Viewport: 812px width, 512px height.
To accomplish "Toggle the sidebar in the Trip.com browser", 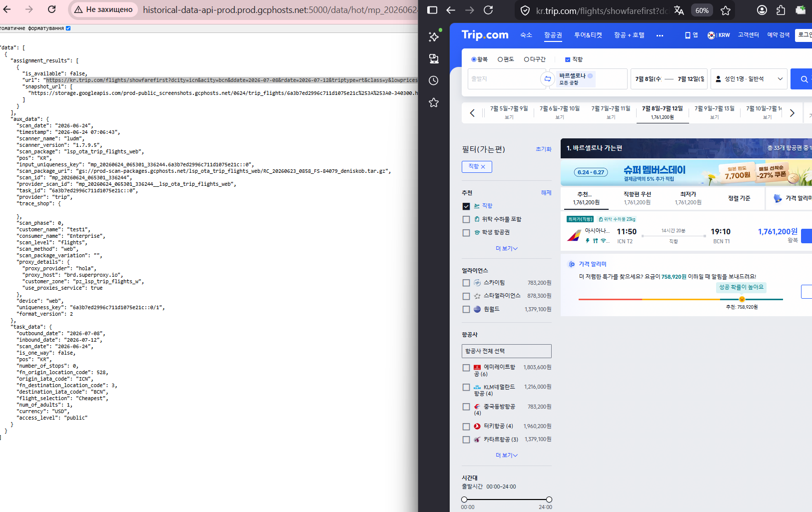I will (x=433, y=10).
